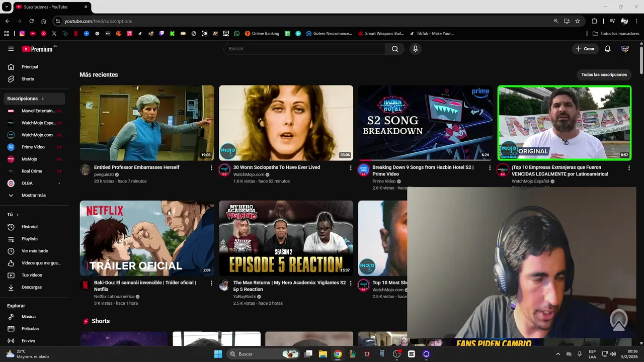Image resolution: width=644 pixels, height=362 pixels.
Task: Open Online Banking bookmark
Action: tap(262, 34)
